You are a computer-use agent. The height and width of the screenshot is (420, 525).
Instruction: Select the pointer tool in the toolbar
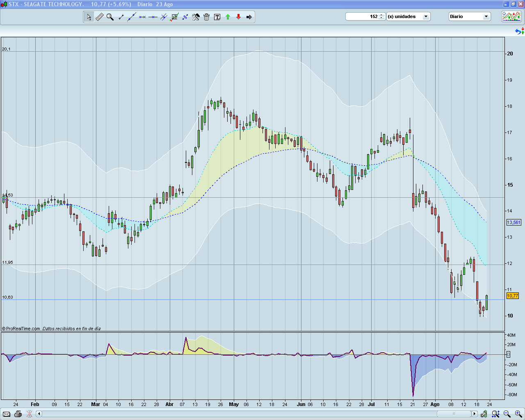tap(89, 17)
